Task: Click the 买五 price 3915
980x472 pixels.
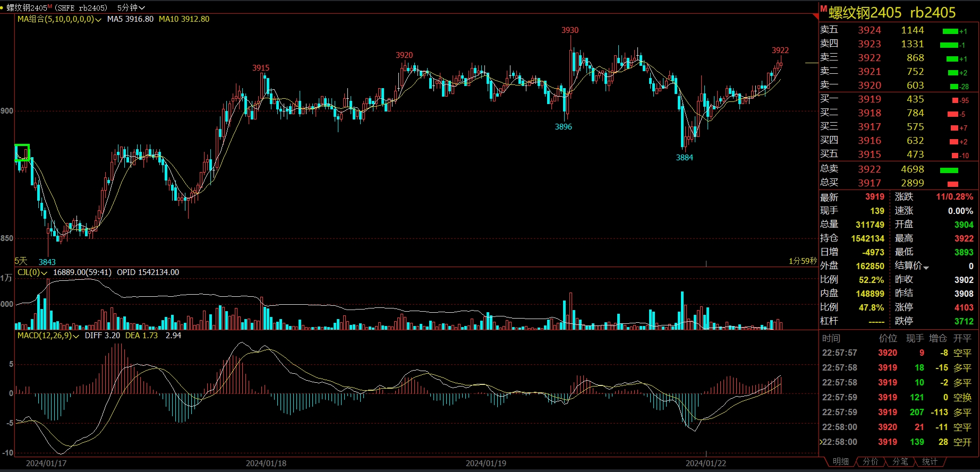Action: coord(870,155)
